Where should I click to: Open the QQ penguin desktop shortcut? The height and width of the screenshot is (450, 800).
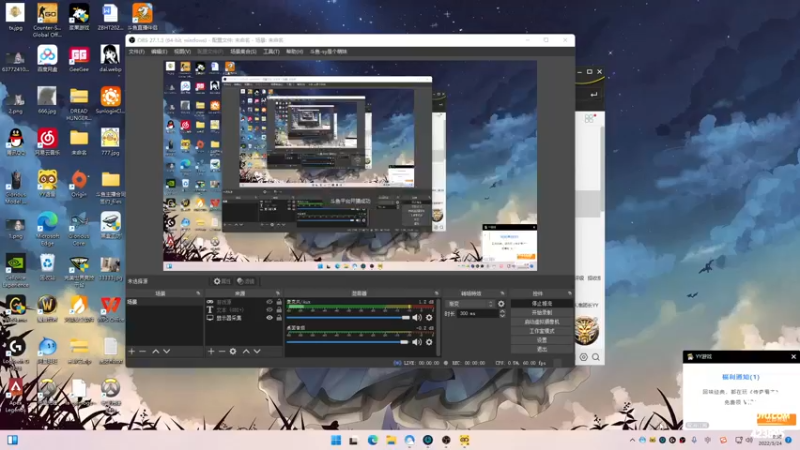tap(16, 142)
